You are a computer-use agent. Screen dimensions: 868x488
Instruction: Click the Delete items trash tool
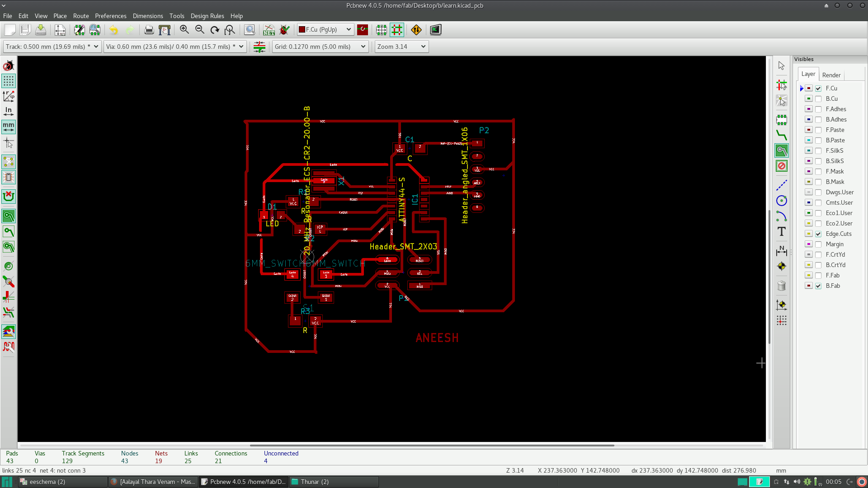coord(781,286)
